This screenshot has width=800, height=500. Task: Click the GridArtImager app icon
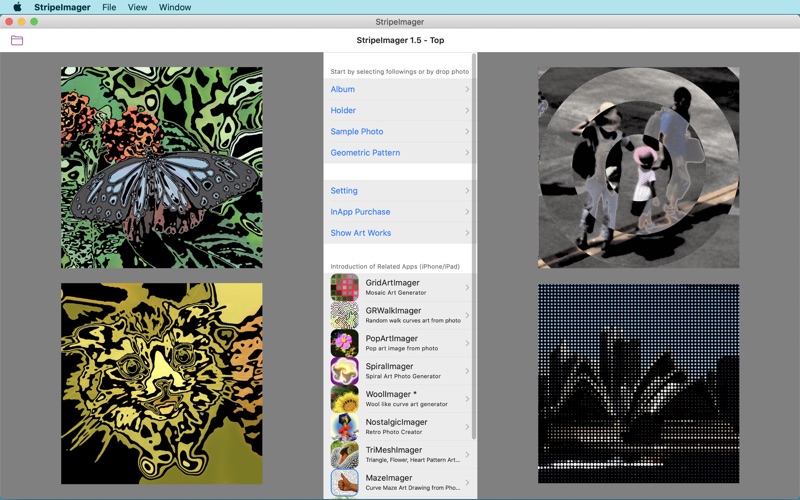pyautogui.click(x=344, y=287)
